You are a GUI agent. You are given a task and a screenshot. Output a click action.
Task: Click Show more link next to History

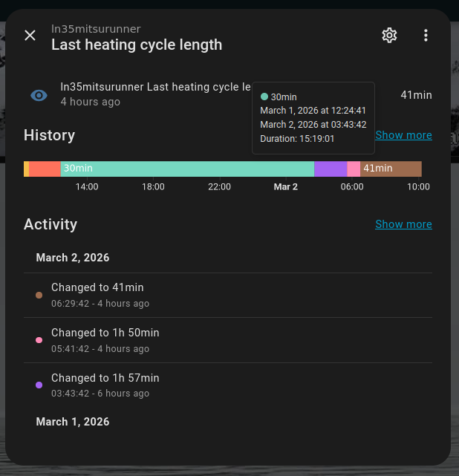point(403,135)
